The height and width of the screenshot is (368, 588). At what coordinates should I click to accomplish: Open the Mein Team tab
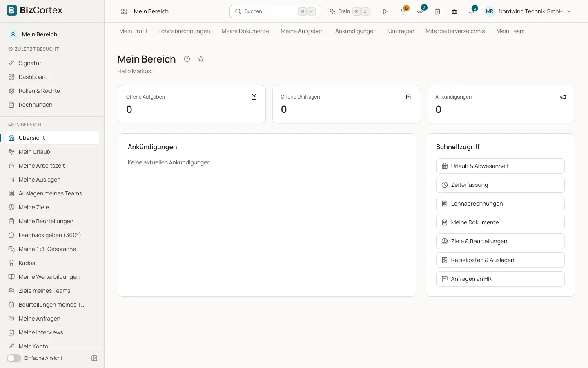pyautogui.click(x=510, y=31)
